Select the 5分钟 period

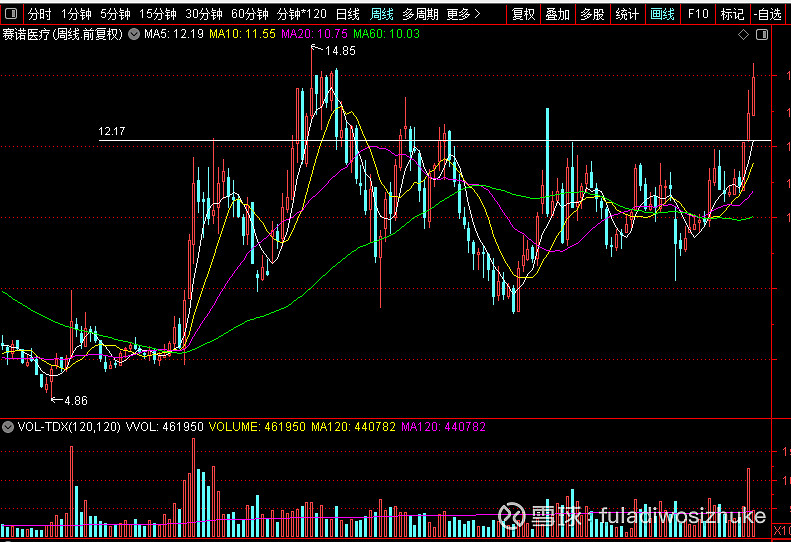pyautogui.click(x=115, y=14)
